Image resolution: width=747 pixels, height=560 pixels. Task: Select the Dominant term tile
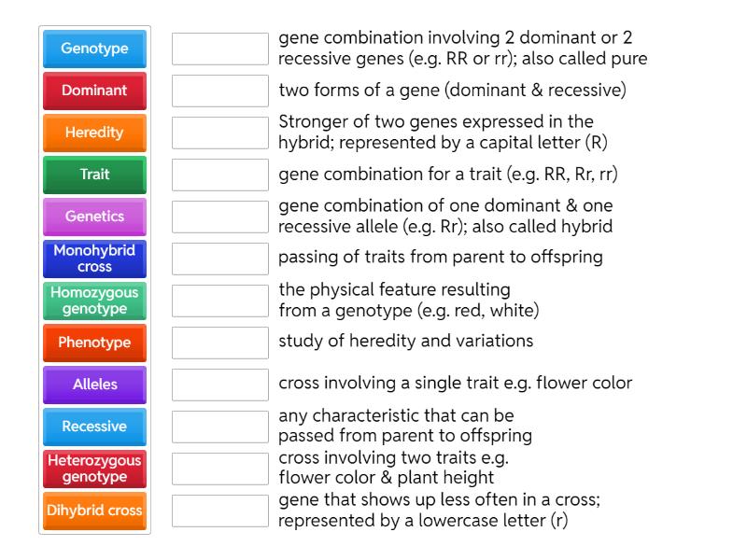(x=93, y=91)
